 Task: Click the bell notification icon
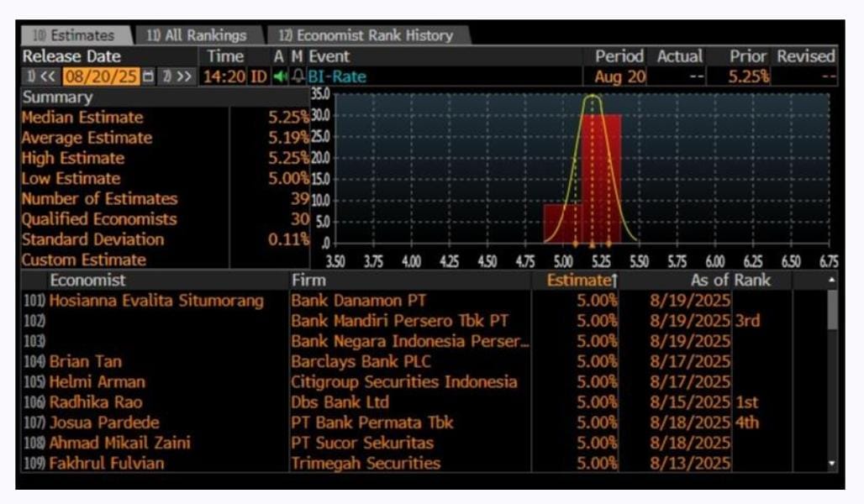[x=296, y=77]
